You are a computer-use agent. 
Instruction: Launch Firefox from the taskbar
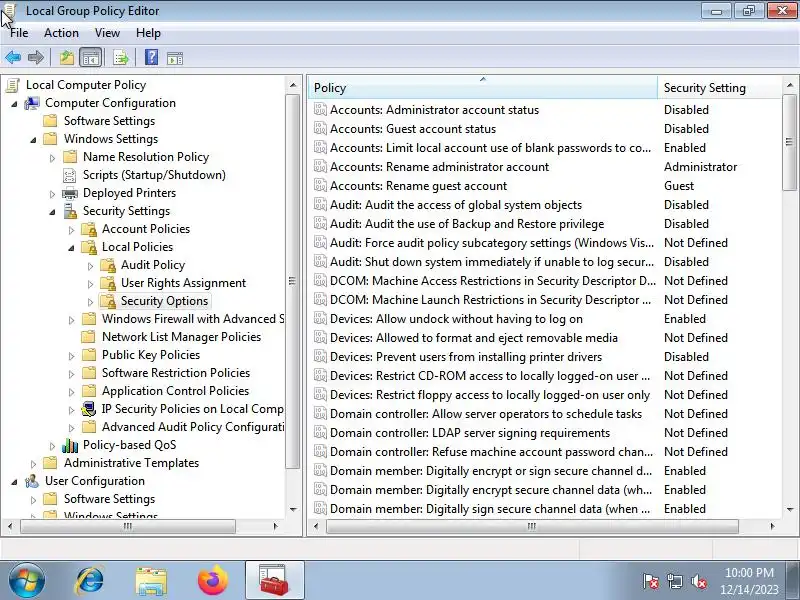(x=213, y=580)
